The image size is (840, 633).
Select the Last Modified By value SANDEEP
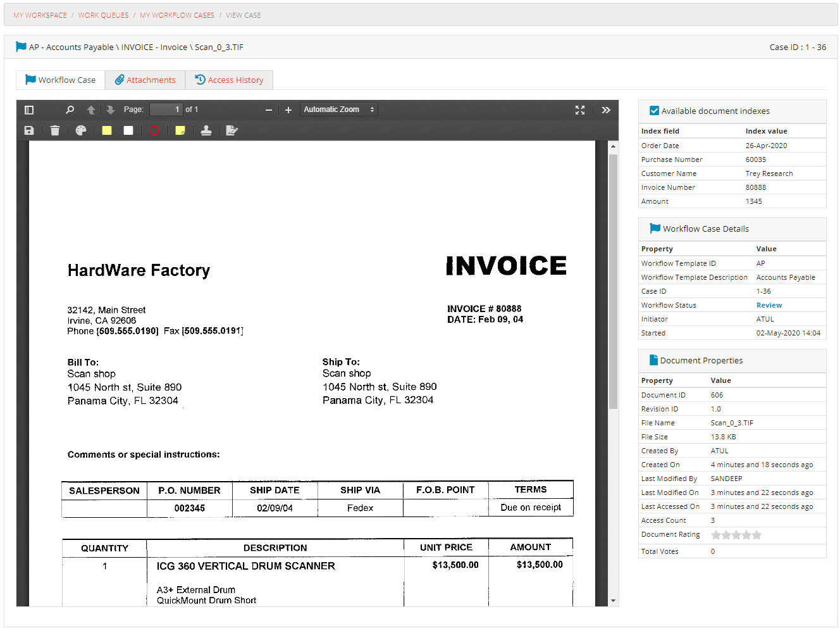726,479
